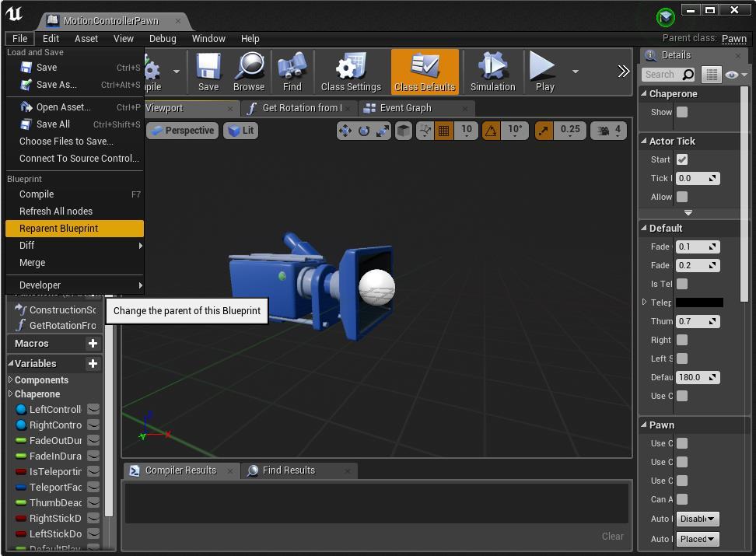Select Save As... in File menu
The height and width of the screenshot is (556, 756).
click(x=75, y=85)
